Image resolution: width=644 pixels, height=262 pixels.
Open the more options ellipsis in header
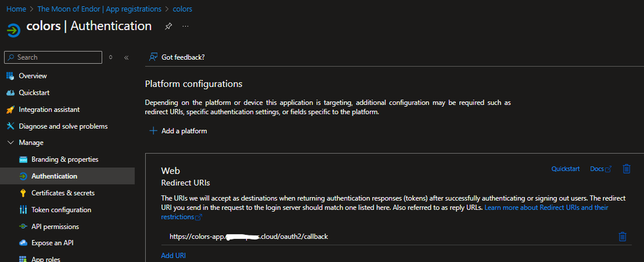[186, 26]
